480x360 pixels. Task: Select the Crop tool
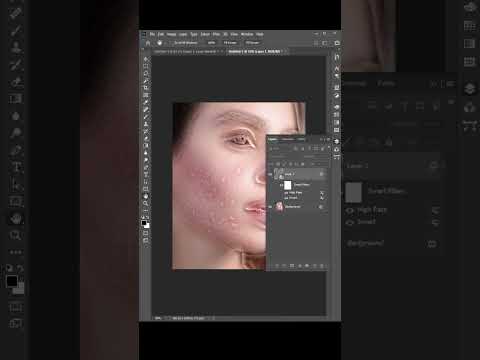coord(146,87)
